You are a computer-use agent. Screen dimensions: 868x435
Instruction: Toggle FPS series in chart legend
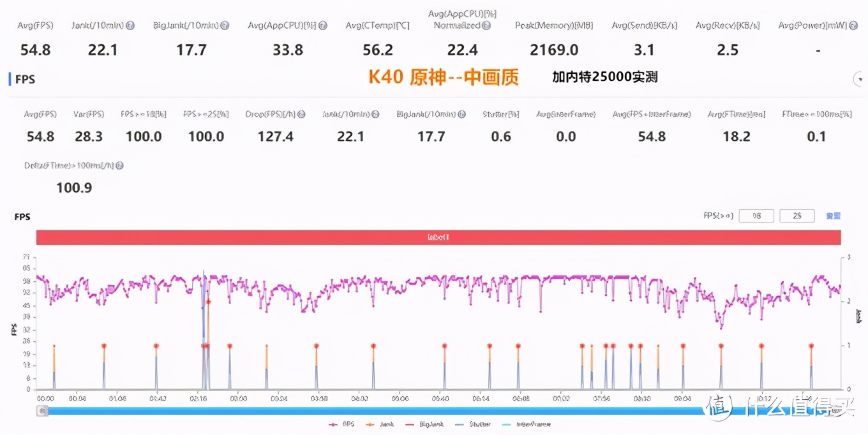point(341,424)
